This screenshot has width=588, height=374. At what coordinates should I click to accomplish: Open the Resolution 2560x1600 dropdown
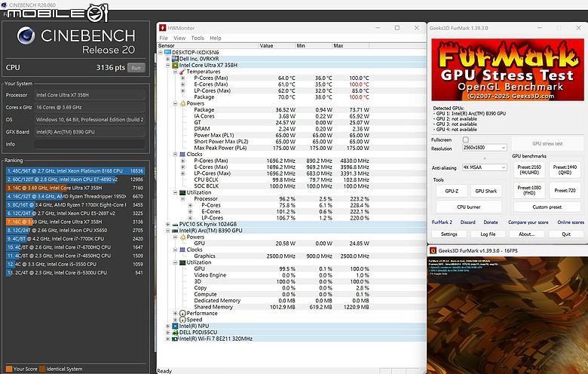pos(485,148)
